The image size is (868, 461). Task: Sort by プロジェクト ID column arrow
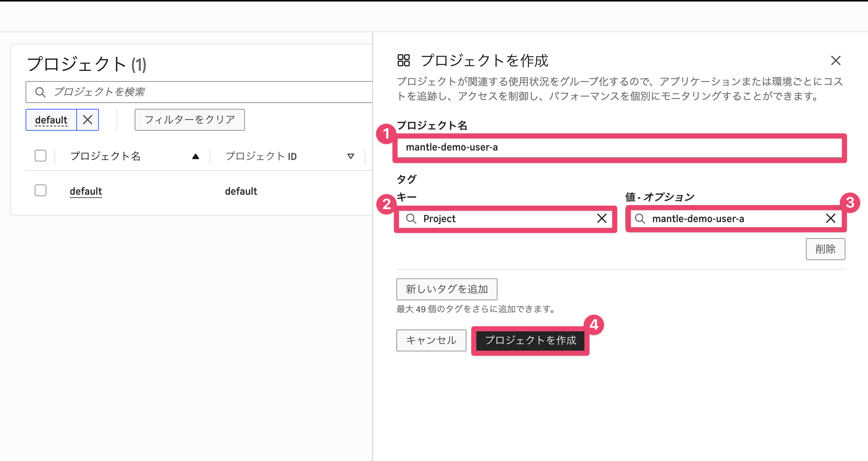pos(350,156)
